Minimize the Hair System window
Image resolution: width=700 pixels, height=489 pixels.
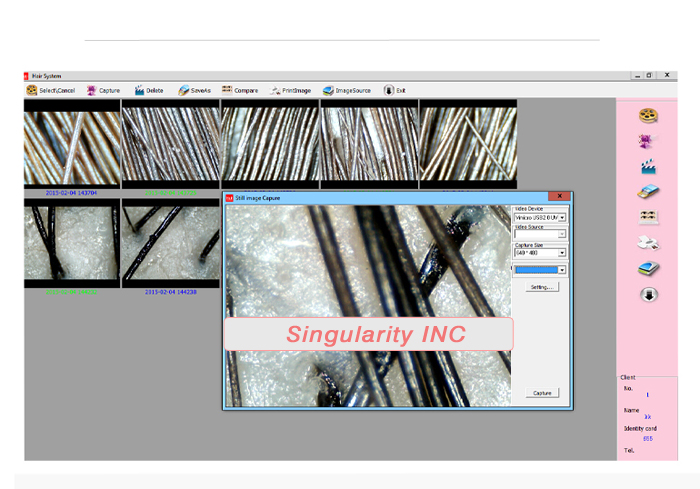(x=638, y=76)
